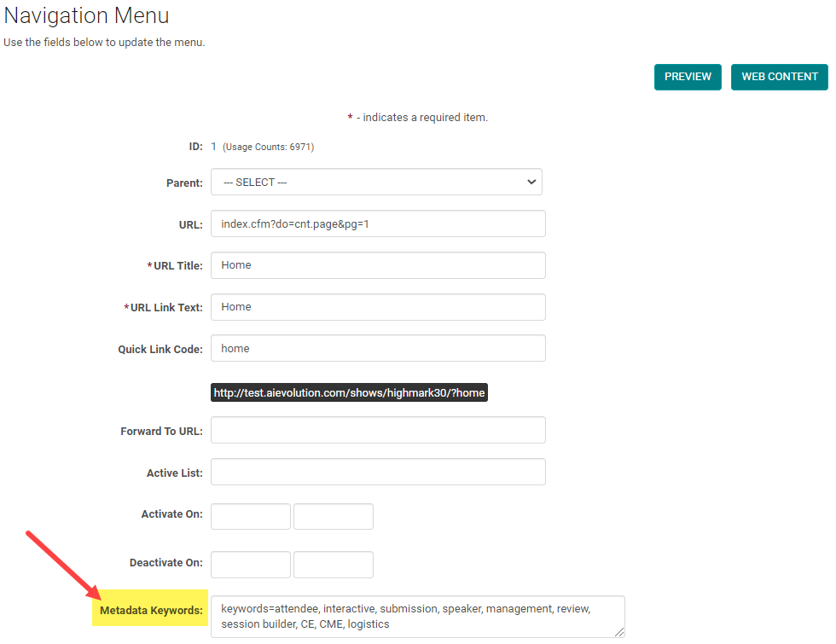Click the Navigation Menu page heading

point(86,15)
